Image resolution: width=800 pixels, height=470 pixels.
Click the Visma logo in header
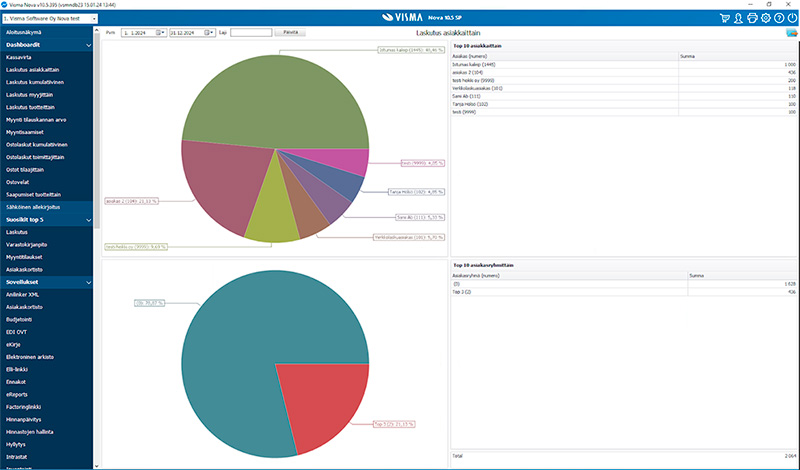[403, 17]
